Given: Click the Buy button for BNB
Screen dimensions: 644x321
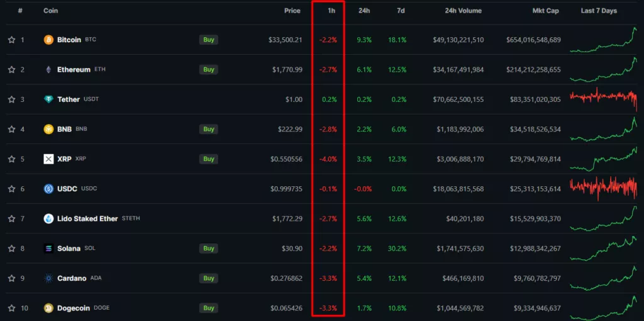Looking at the screenshot, I should click(209, 129).
